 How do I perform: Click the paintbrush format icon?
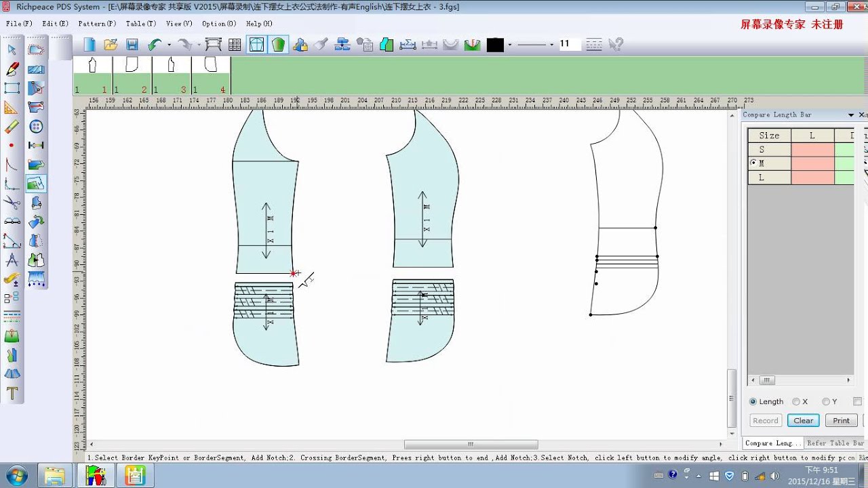pos(321,45)
